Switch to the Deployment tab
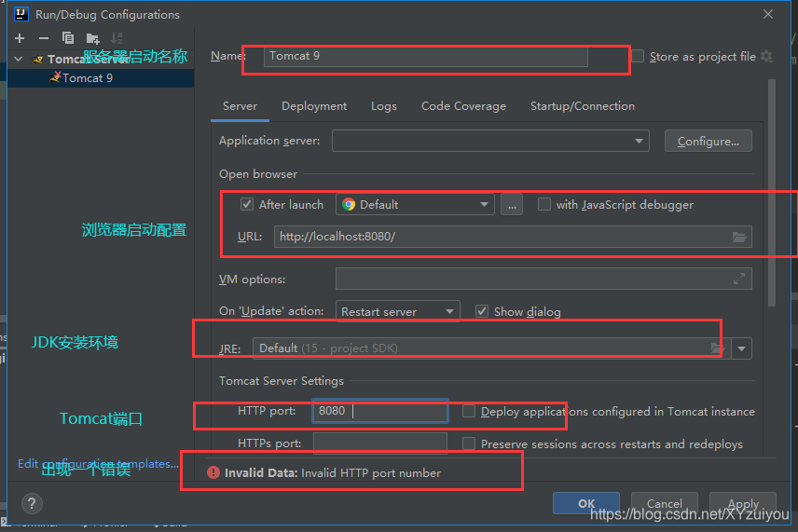This screenshot has height=532, width=798. [x=314, y=106]
